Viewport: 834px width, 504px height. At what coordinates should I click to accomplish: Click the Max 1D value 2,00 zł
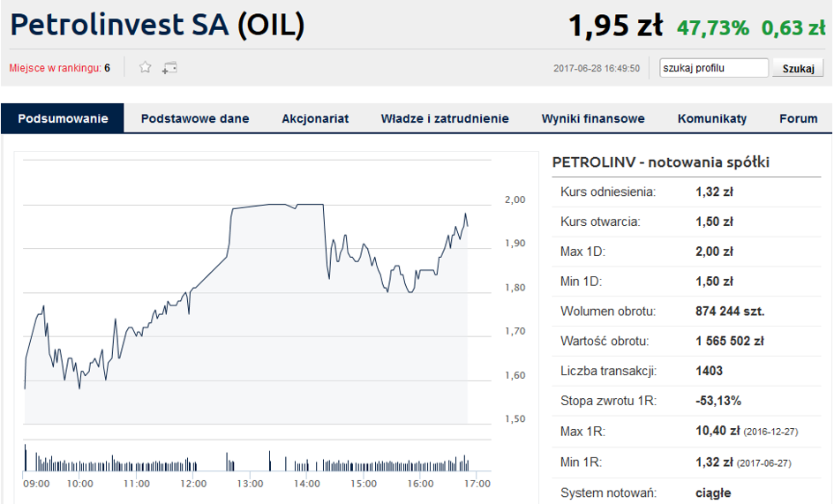pyautogui.click(x=714, y=252)
